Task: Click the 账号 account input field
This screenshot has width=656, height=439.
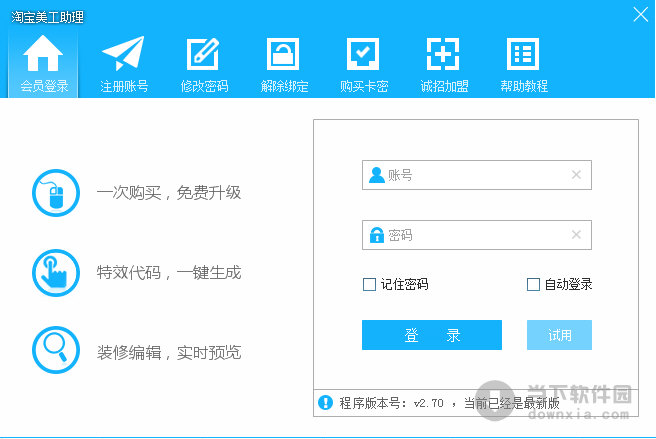Action: (477, 175)
